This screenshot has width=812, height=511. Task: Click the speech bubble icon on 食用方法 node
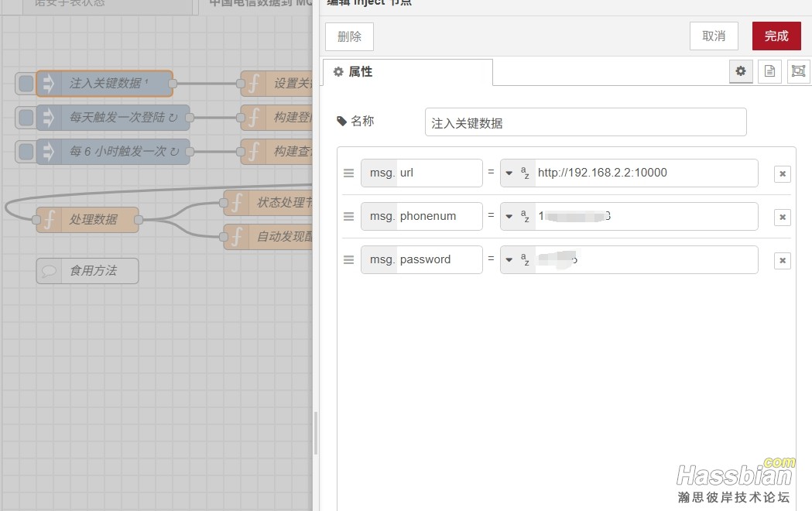point(49,271)
